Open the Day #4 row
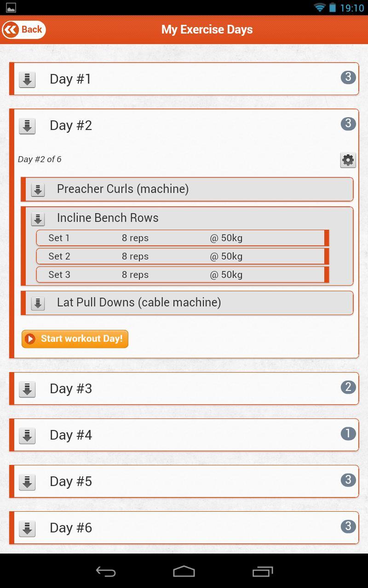Viewport: 368px width, 588px height. coord(184,435)
